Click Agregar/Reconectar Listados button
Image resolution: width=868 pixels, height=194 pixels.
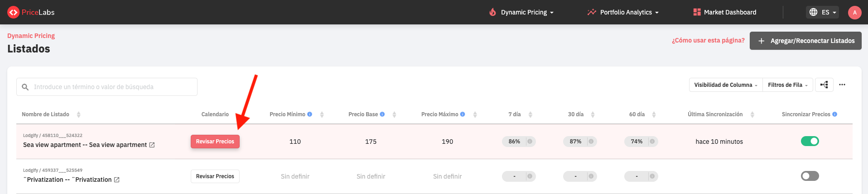click(x=805, y=41)
